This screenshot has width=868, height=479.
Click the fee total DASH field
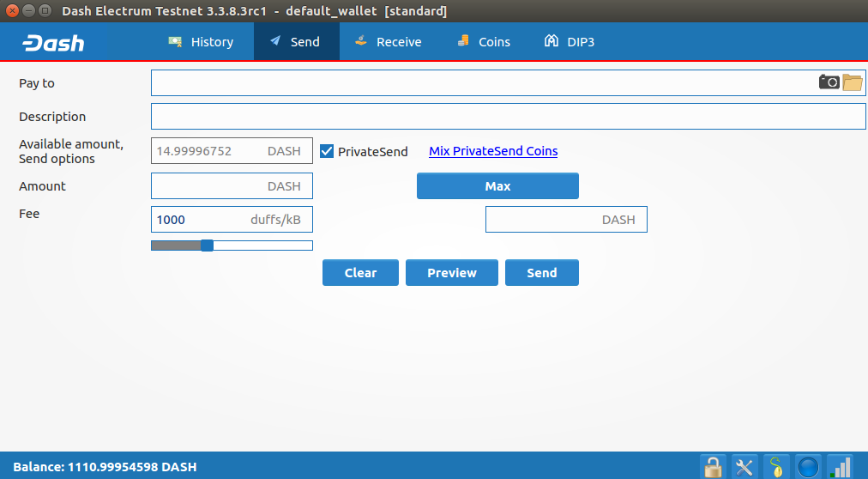point(566,219)
